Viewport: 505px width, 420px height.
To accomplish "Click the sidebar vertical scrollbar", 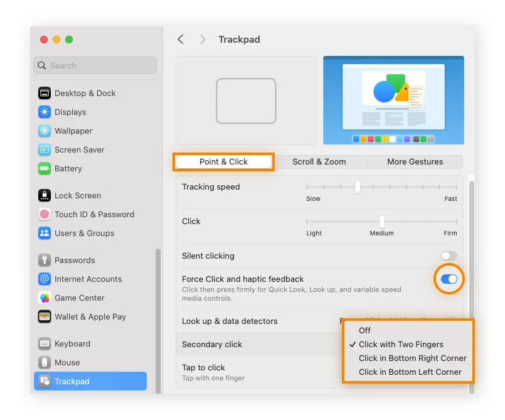I will (x=158, y=321).
